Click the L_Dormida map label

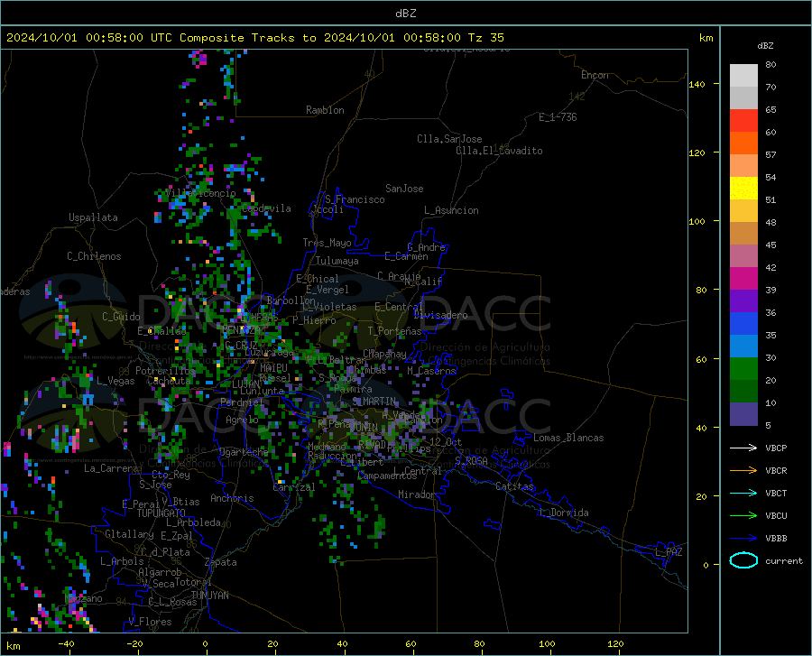pyautogui.click(x=563, y=513)
